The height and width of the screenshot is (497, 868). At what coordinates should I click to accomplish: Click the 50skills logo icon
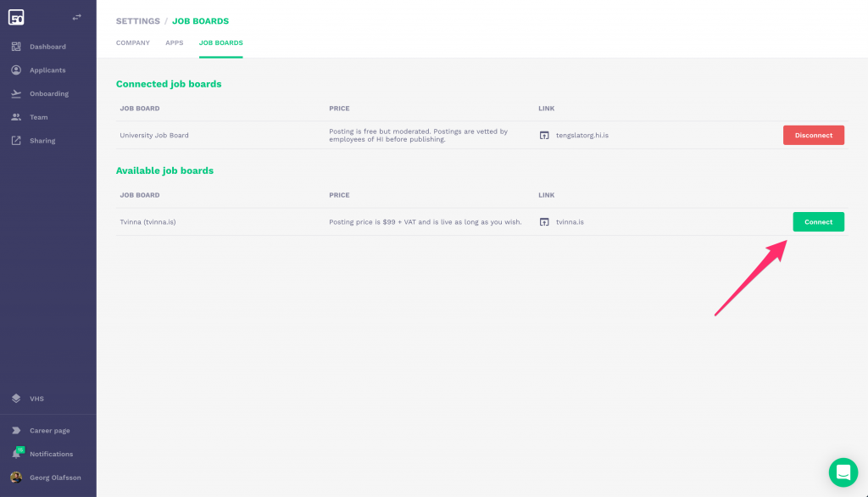[x=16, y=17]
